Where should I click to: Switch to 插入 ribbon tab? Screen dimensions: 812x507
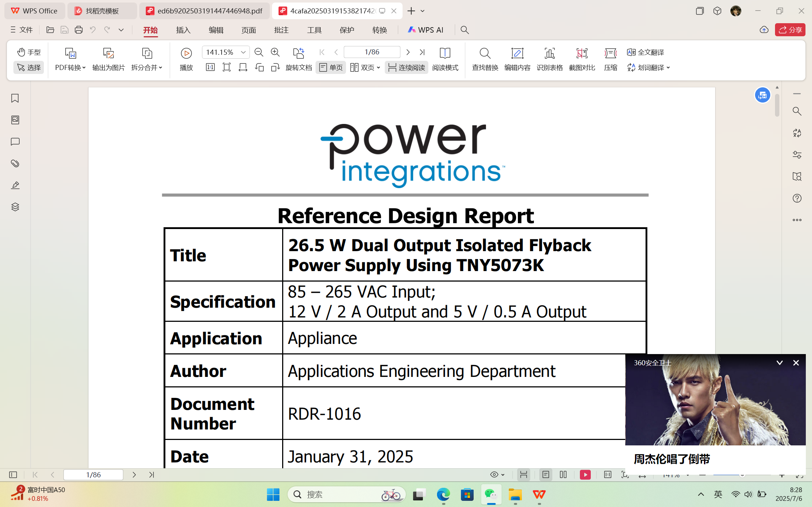pos(183,30)
